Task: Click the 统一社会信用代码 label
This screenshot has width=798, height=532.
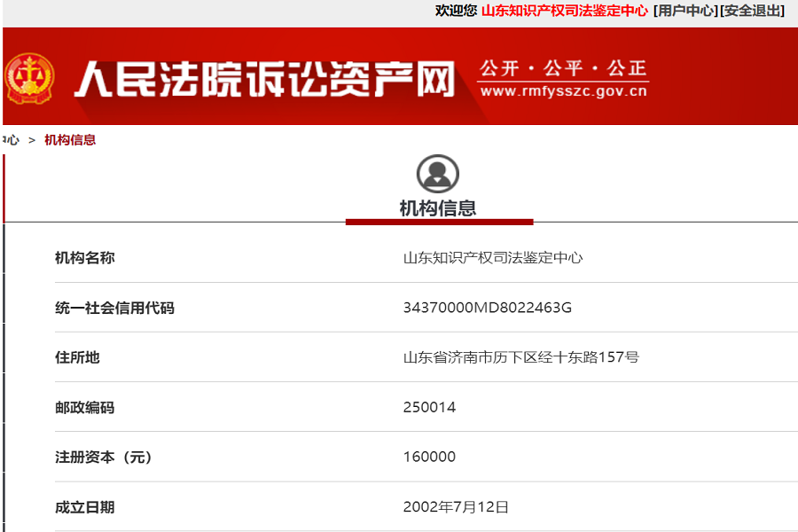Action: [114, 308]
